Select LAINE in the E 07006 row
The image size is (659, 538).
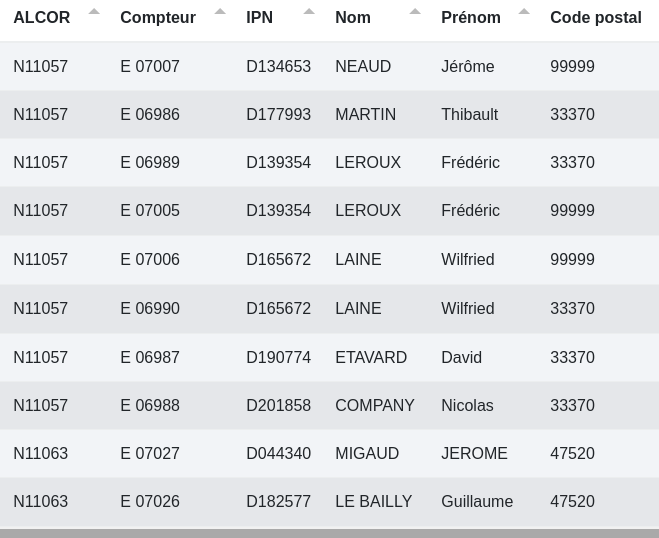[358, 260]
